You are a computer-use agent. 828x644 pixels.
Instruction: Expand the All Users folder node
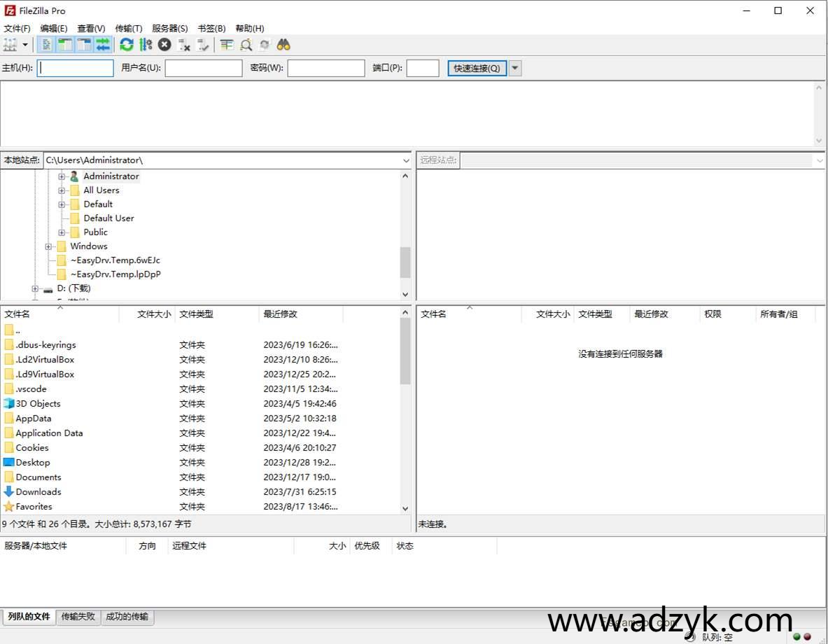[x=62, y=190]
